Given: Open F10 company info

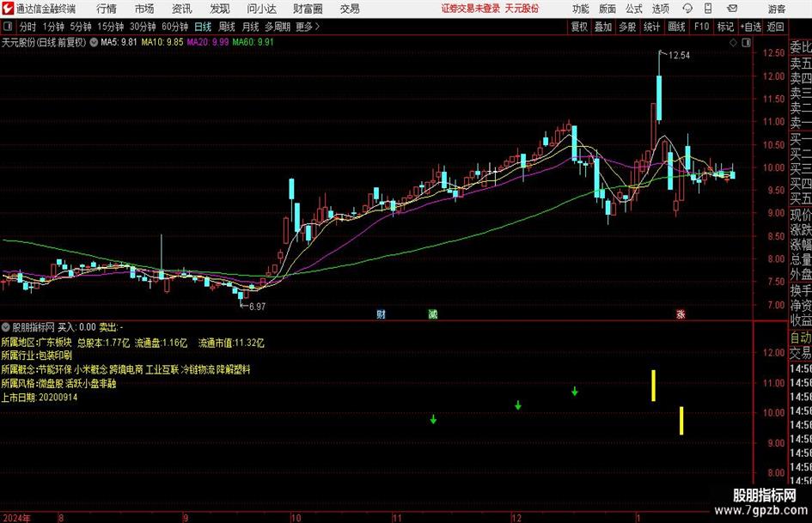Looking at the screenshot, I should point(701,27).
